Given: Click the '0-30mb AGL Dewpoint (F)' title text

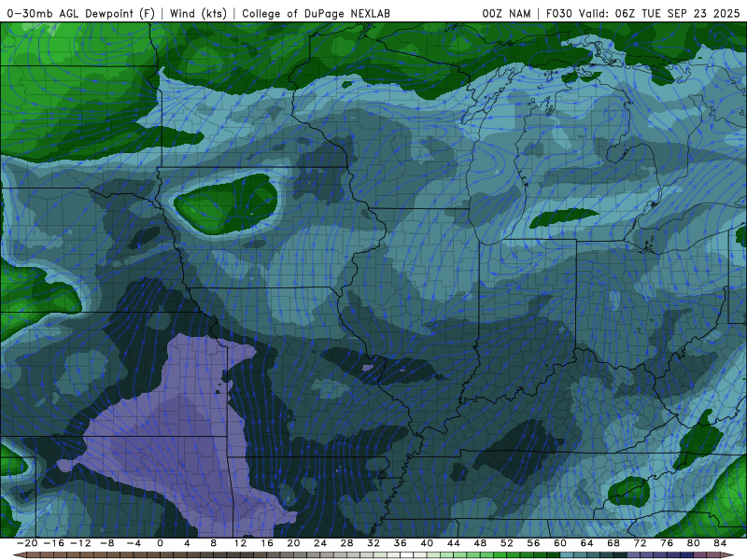Looking at the screenshot, I should (81, 13).
